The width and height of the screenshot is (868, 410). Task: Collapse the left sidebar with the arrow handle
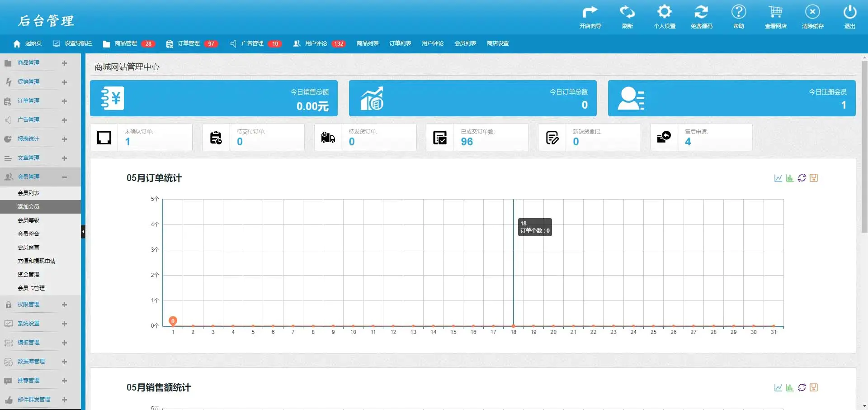pyautogui.click(x=83, y=232)
